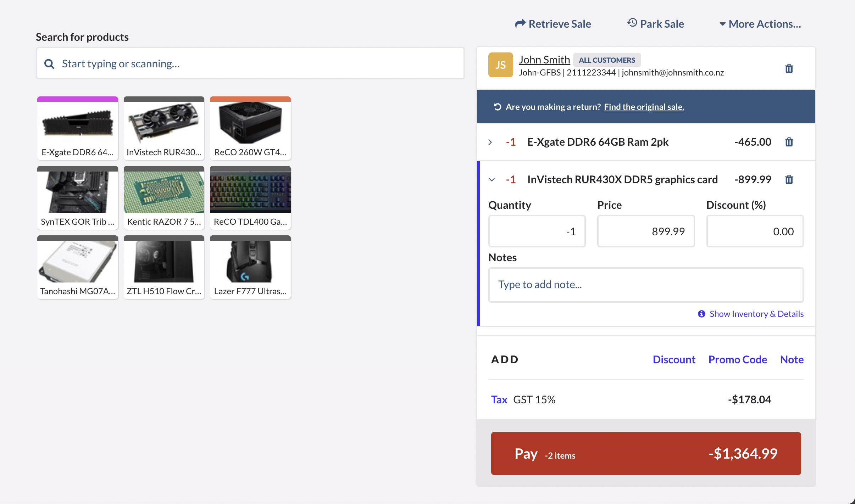
Task: Click the return arrow icon in the banner
Action: click(x=498, y=106)
